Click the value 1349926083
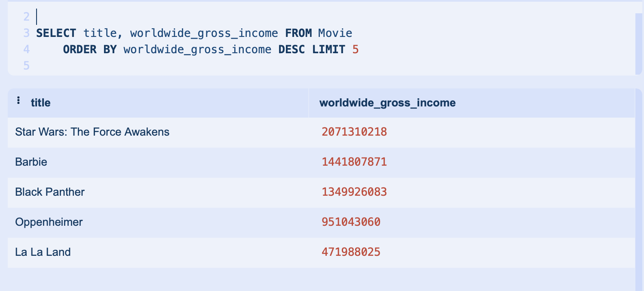 354,192
